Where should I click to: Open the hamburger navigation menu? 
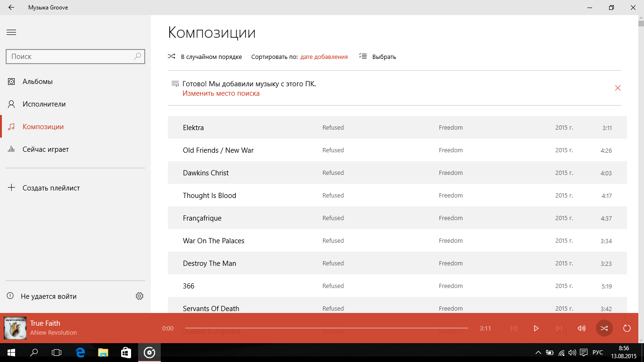click(11, 33)
